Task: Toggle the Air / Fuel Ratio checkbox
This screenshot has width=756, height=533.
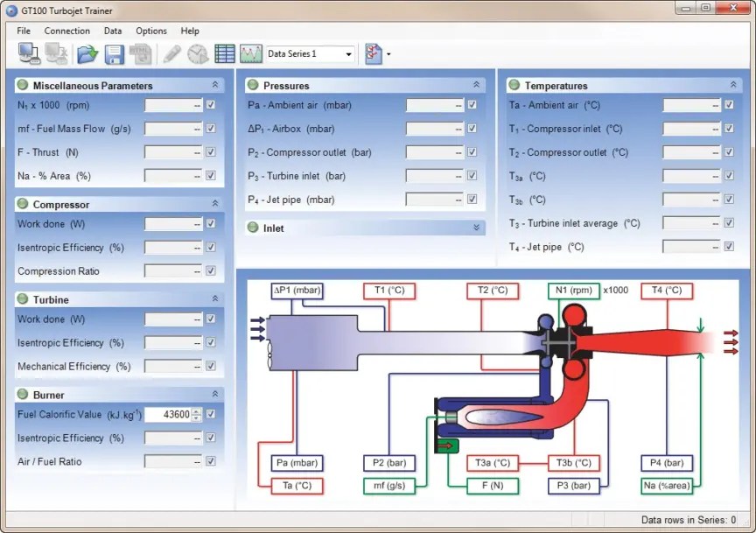Action: click(x=211, y=461)
